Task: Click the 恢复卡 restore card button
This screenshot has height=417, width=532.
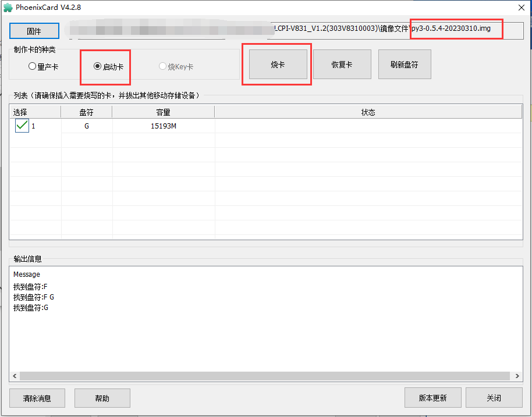Action: coord(342,65)
